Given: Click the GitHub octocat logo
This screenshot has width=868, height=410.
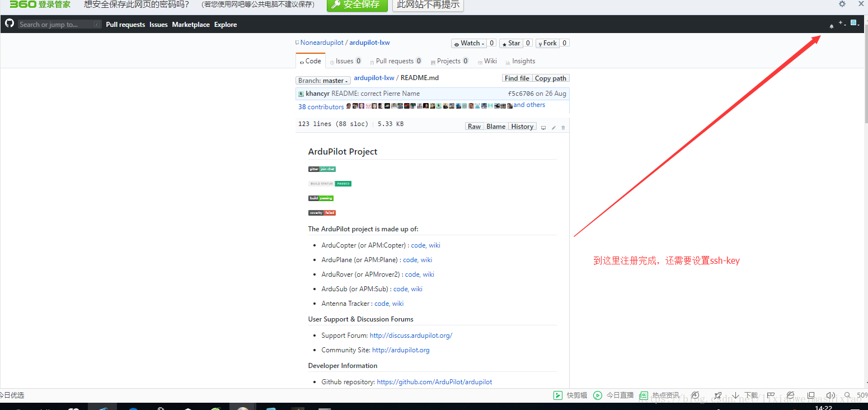Looking at the screenshot, I should click(9, 24).
